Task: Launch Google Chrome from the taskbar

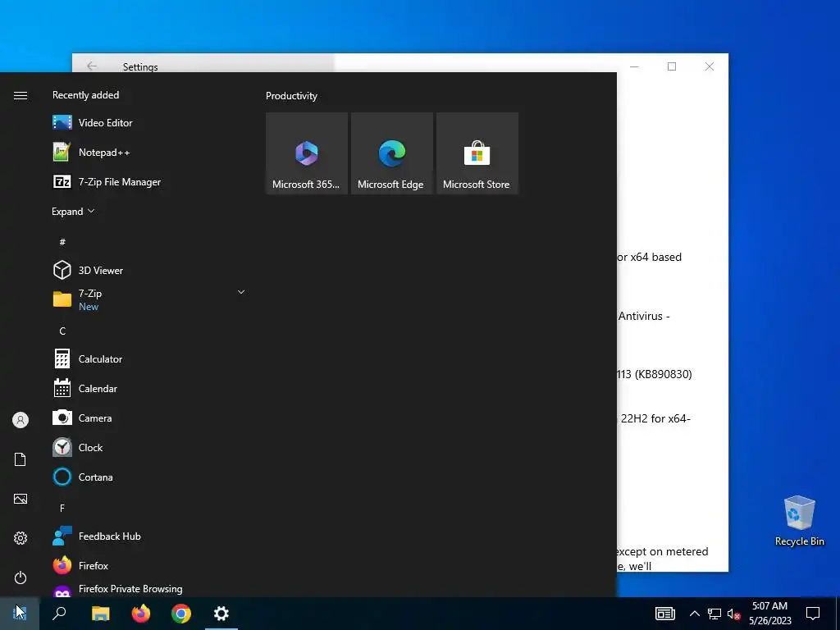Action: [181, 614]
